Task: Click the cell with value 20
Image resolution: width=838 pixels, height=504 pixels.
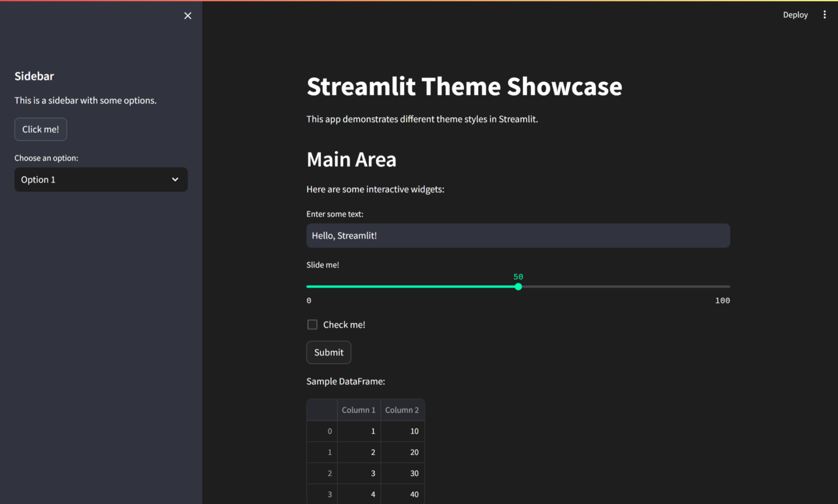Action: point(403,452)
